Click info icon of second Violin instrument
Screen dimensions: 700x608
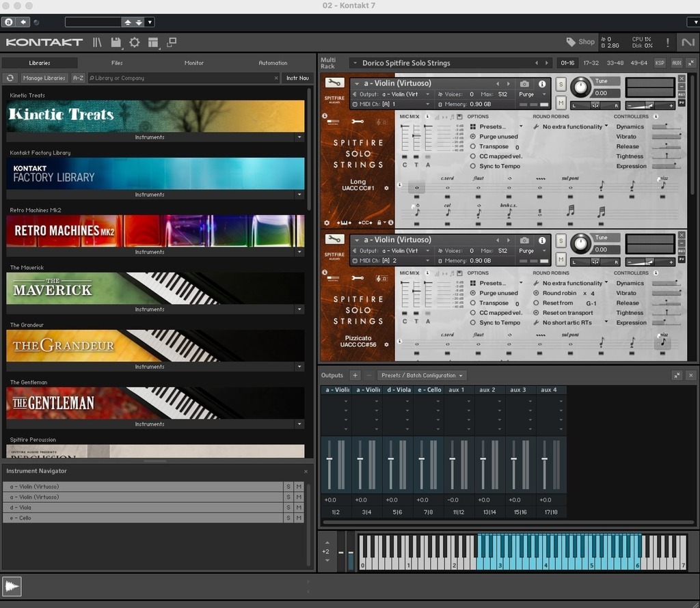542,240
